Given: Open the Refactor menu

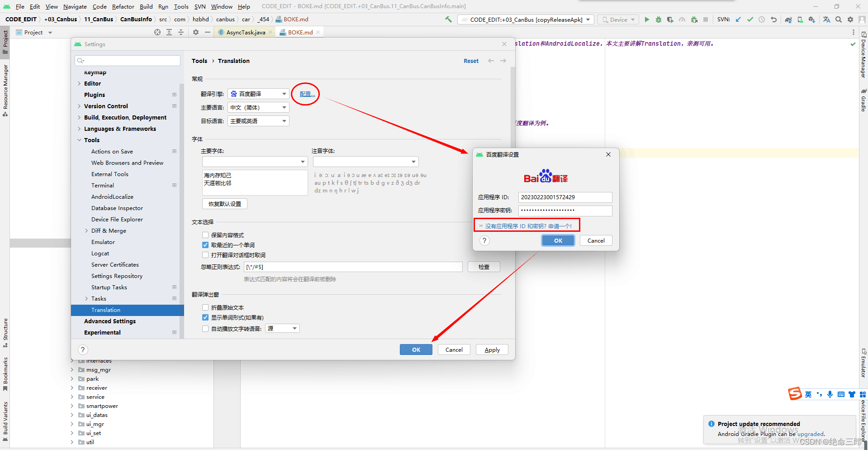Looking at the screenshot, I should 123,6.
